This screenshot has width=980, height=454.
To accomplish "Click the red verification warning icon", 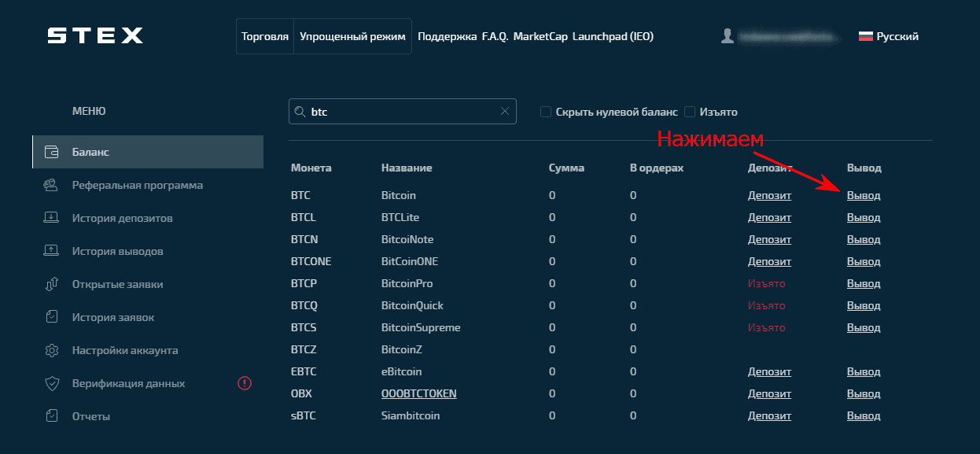I will (245, 383).
